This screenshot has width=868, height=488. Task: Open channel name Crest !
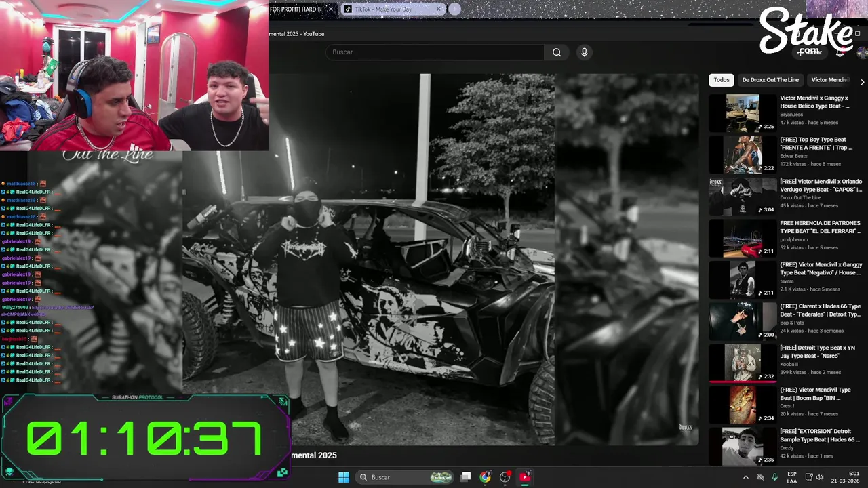pyautogui.click(x=787, y=405)
